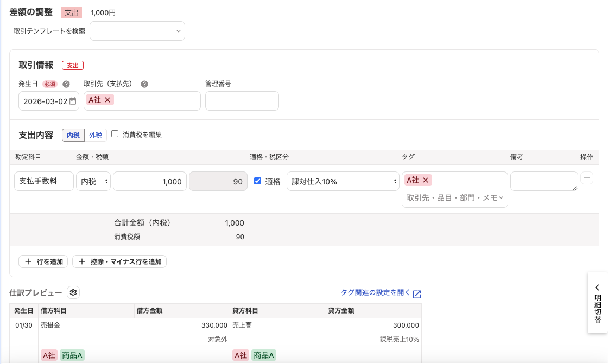
Task: Click 売掛金 debit account cell
Action: [50, 325]
